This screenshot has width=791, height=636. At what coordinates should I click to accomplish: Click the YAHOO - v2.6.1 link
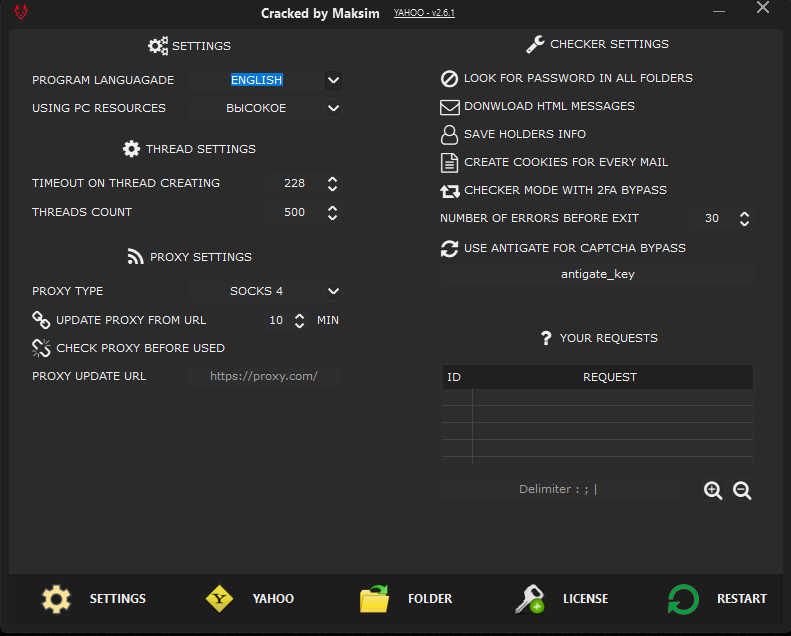pos(424,13)
